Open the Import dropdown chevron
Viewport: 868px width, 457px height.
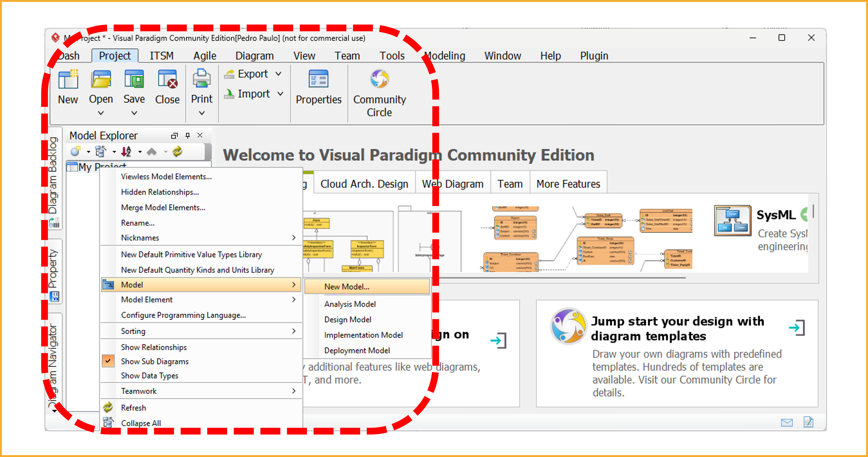pyautogui.click(x=280, y=94)
